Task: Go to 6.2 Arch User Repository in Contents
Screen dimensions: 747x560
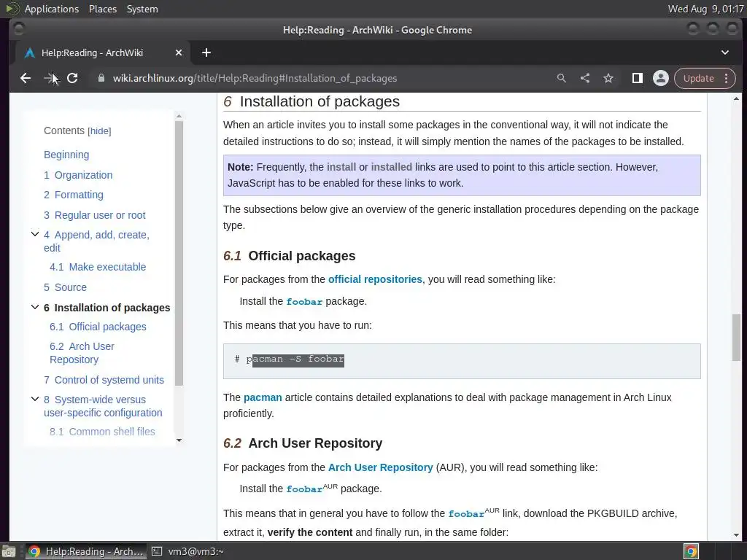Action: [82, 354]
